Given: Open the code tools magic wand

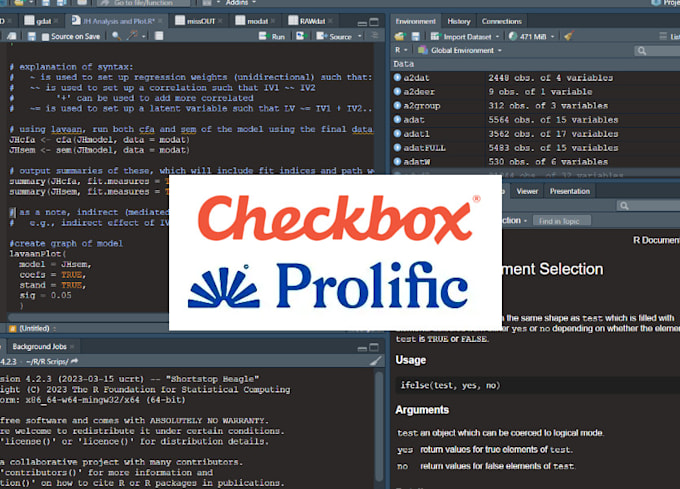Looking at the screenshot, I should click(x=132, y=36).
